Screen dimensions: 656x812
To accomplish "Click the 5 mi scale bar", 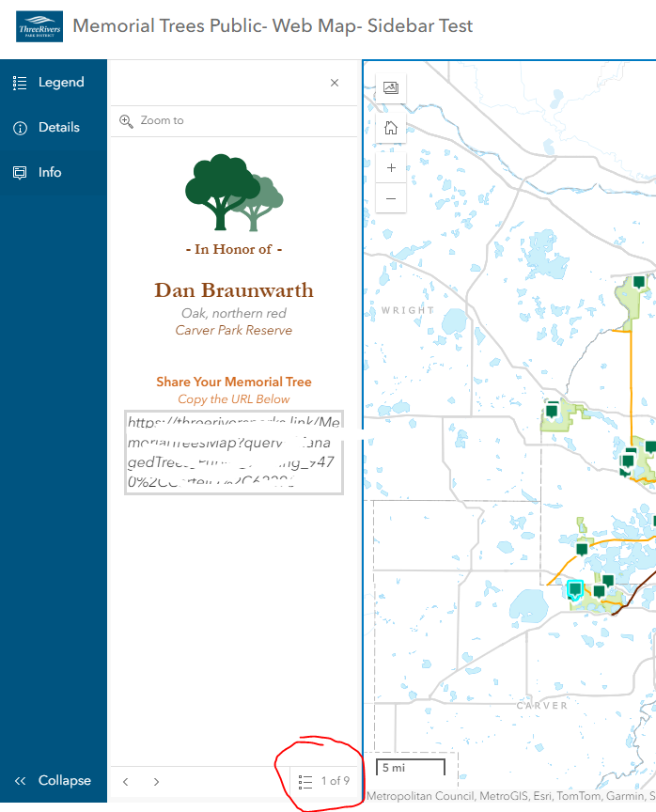I will pos(411,768).
